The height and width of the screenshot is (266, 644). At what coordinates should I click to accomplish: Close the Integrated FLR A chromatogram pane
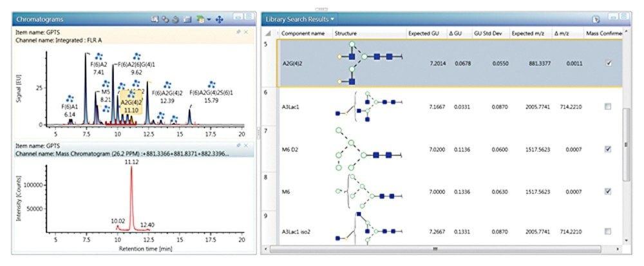(x=246, y=32)
